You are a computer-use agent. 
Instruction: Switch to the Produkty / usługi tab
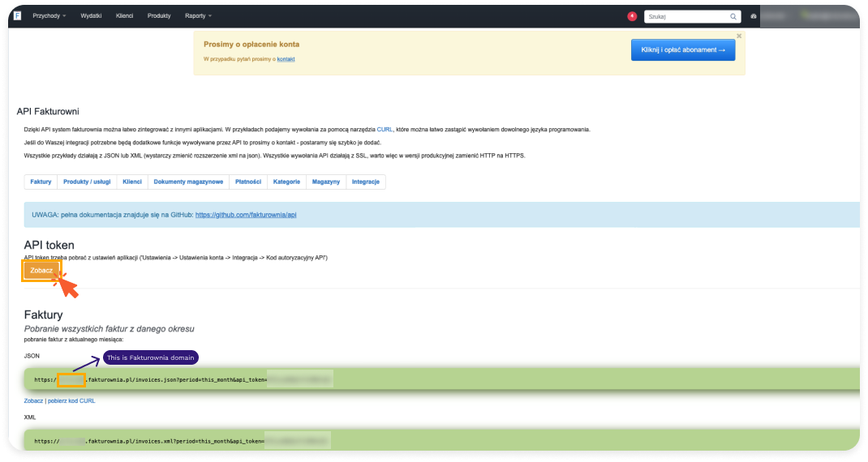pyautogui.click(x=87, y=182)
